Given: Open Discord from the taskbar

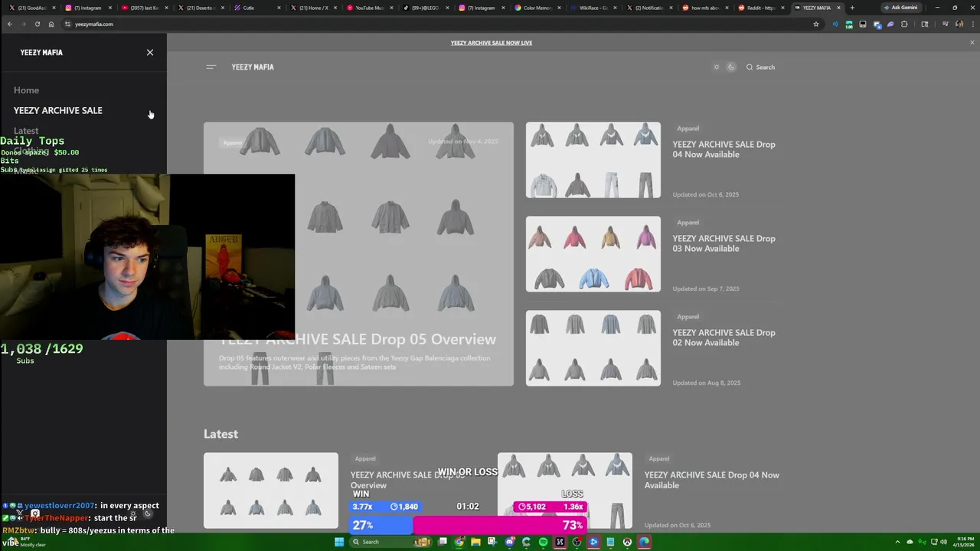Looking at the screenshot, I should click(509, 542).
